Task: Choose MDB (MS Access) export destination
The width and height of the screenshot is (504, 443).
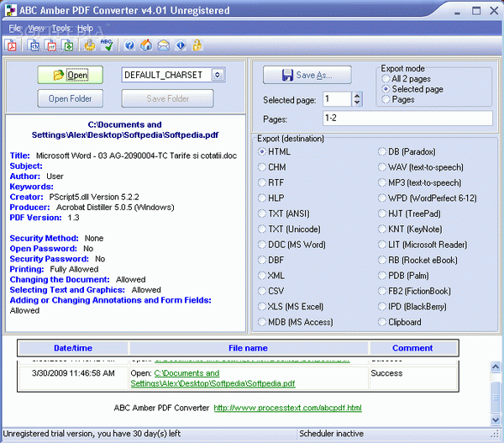Action: click(296, 322)
